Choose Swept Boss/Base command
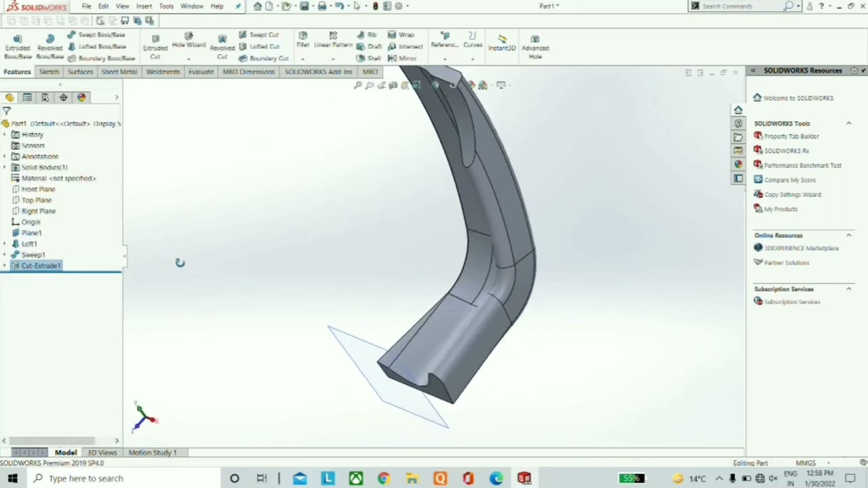The height and width of the screenshot is (488, 868). (96, 35)
